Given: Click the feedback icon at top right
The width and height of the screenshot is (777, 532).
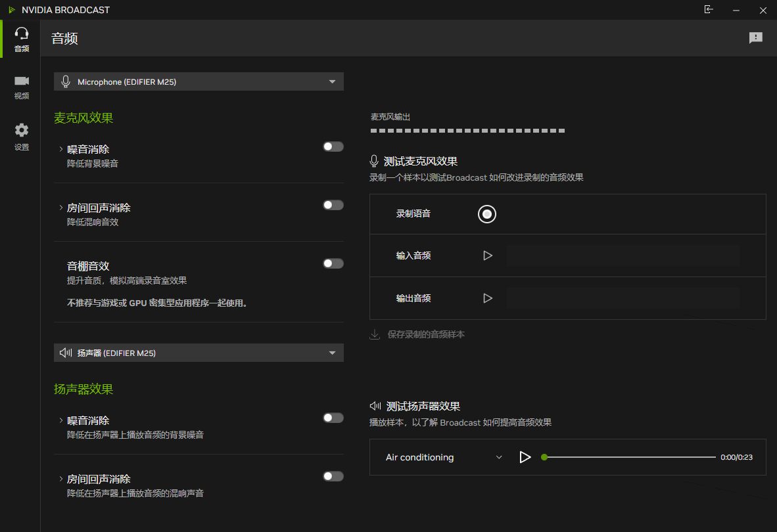Looking at the screenshot, I should click(755, 37).
